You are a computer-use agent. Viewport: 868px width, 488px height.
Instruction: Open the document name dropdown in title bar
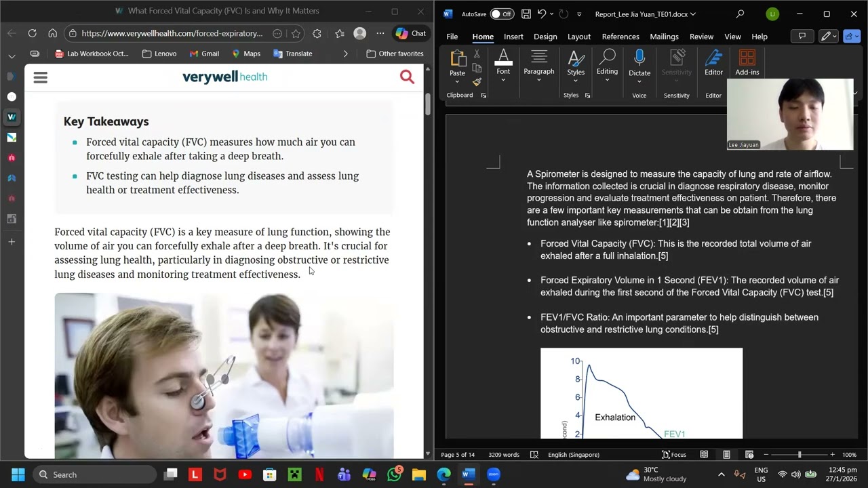click(x=693, y=14)
